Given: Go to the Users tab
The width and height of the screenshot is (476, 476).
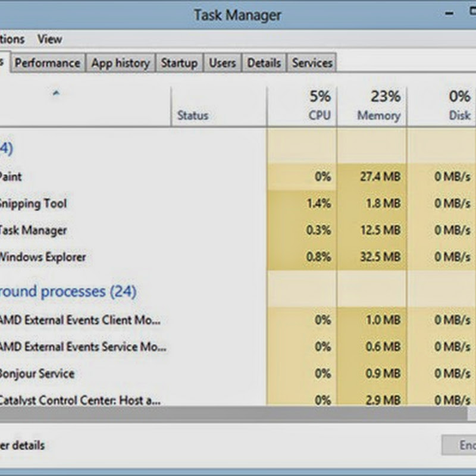Looking at the screenshot, I should tap(223, 63).
